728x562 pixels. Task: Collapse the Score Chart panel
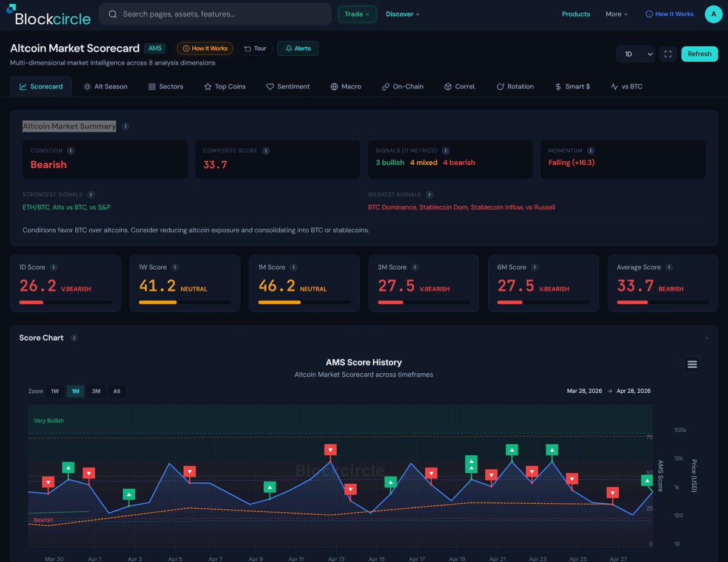pyautogui.click(x=707, y=338)
